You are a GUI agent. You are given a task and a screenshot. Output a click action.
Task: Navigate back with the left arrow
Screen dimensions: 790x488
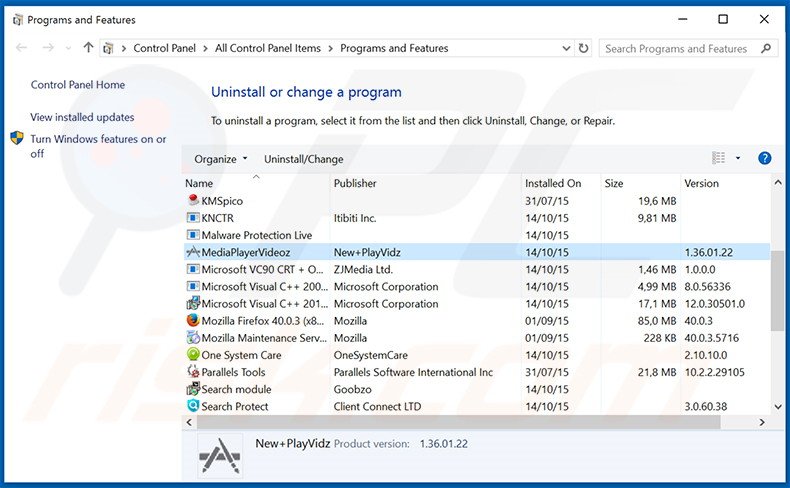click(22, 48)
